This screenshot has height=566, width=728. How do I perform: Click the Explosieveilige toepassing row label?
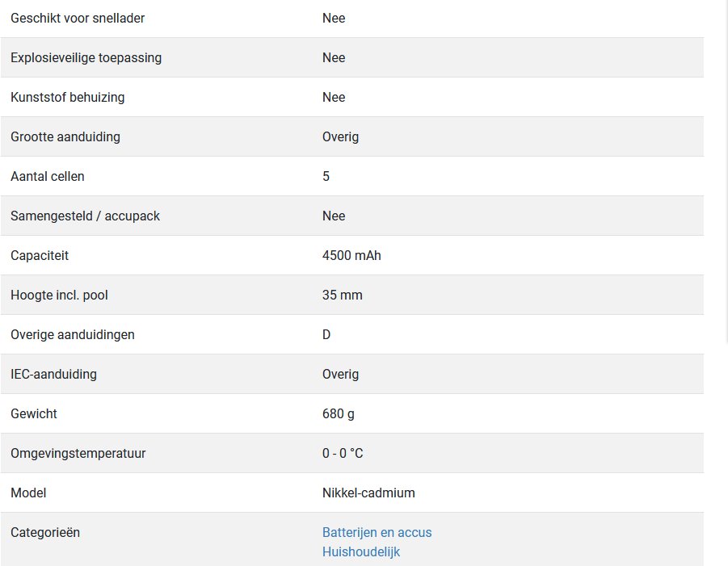click(x=86, y=57)
